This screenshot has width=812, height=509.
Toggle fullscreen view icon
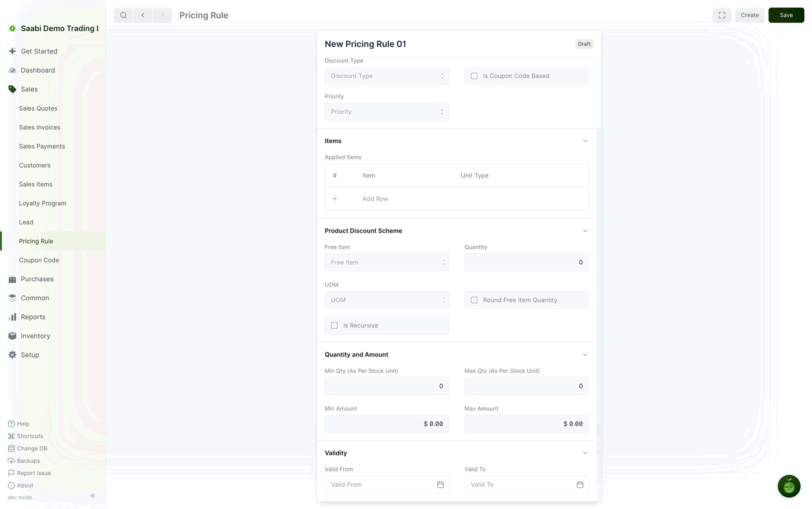pyautogui.click(x=722, y=15)
